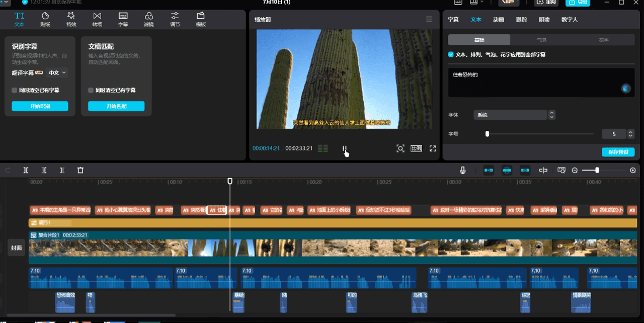
Task: Open the player panel hamburger menu
Action: 429,19
